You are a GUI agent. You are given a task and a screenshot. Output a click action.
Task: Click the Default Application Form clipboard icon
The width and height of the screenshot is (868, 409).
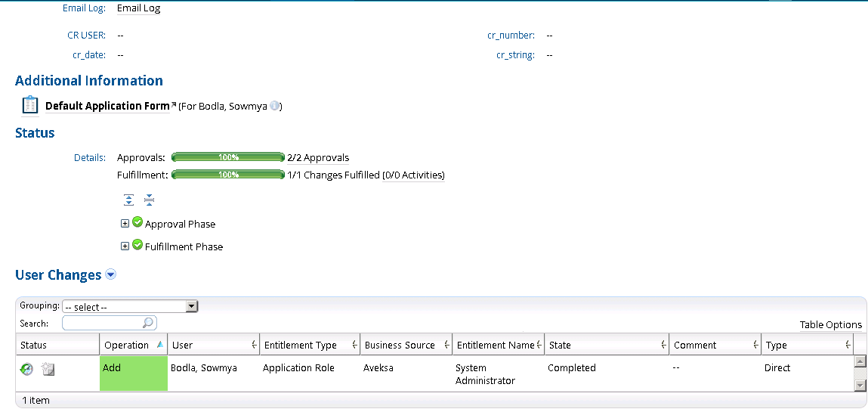point(30,106)
